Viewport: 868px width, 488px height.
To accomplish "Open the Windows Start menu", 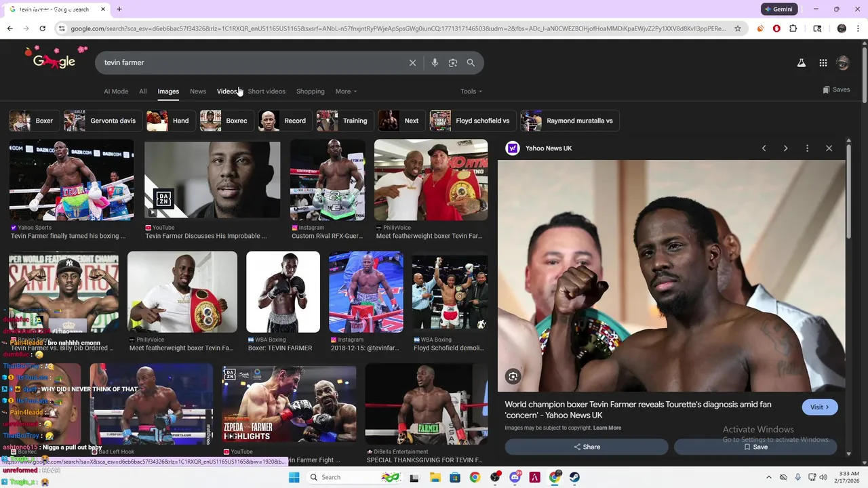I will click(294, 477).
